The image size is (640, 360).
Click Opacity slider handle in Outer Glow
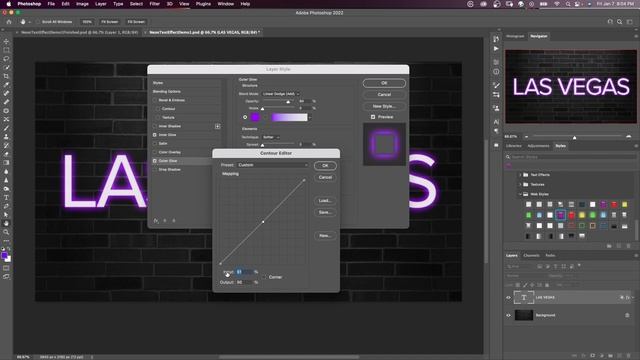pos(288,102)
